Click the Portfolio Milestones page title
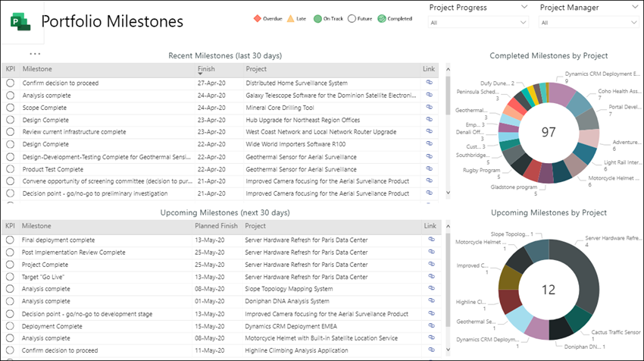The height and width of the screenshot is (361, 644). pyautogui.click(x=112, y=21)
